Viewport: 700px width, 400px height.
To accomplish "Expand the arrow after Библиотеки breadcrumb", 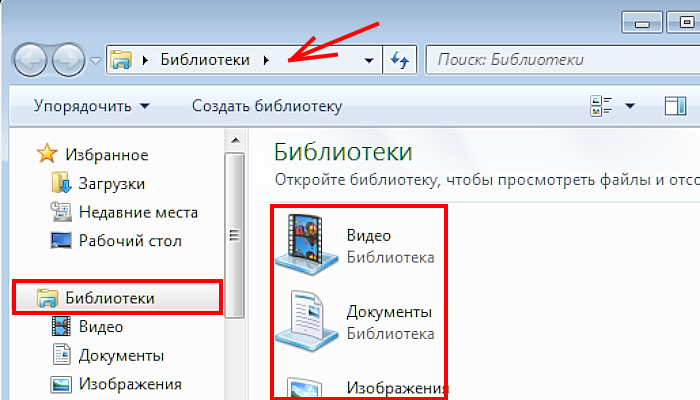I will pos(266,60).
